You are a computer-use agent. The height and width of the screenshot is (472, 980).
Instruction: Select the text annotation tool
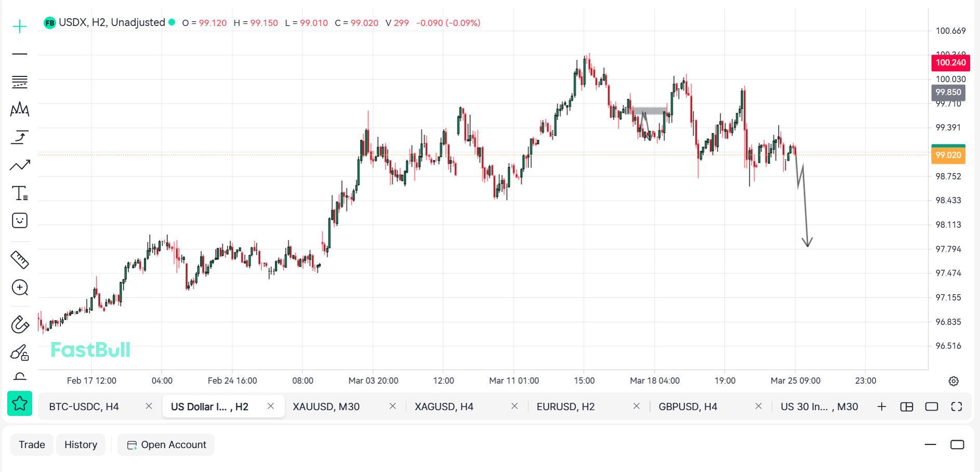pyautogui.click(x=20, y=193)
